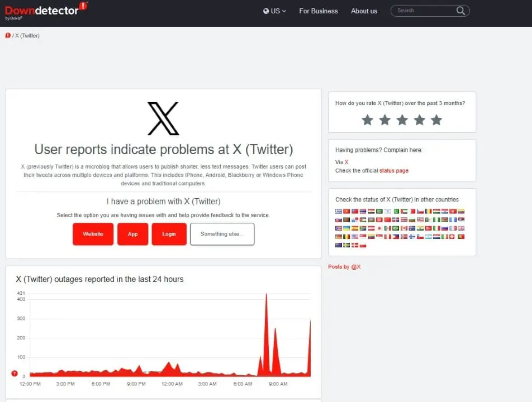Go to About us page

click(x=364, y=11)
